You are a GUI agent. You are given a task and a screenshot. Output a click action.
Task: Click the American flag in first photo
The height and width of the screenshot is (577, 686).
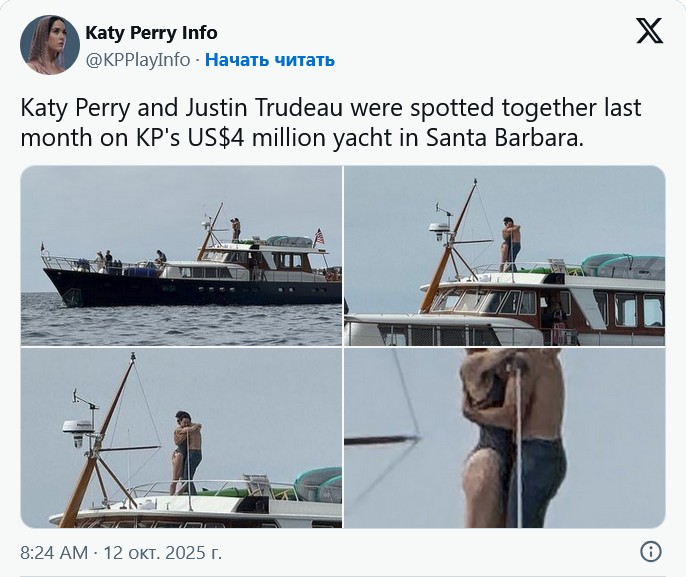coord(319,237)
